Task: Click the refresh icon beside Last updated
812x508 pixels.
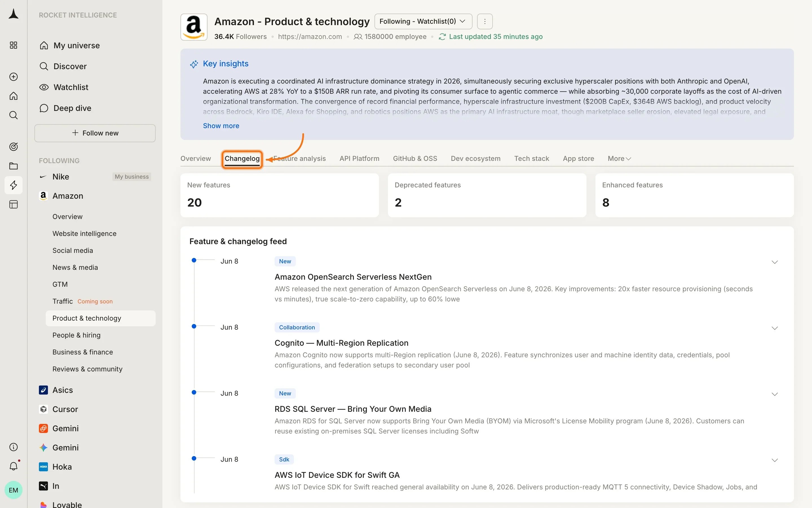Action: point(442,37)
